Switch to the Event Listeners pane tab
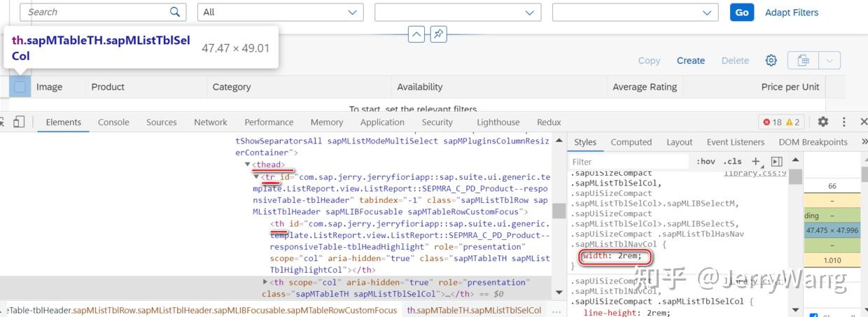Image resolution: width=868 pixels, height=317 pixels. click(736, 142)
